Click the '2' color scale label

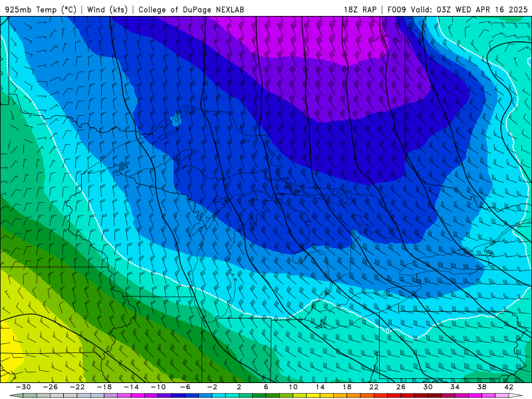(x=239, y=387)
